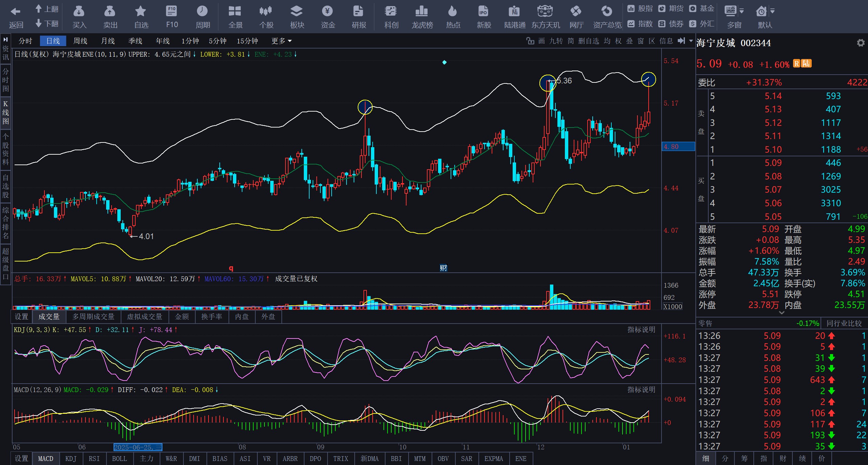Click the selected date label on timeline

(138, 447)
